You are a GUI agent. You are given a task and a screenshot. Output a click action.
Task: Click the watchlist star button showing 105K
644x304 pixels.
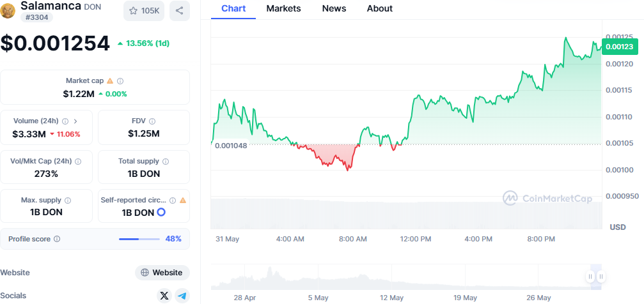[x=144, y=11]
